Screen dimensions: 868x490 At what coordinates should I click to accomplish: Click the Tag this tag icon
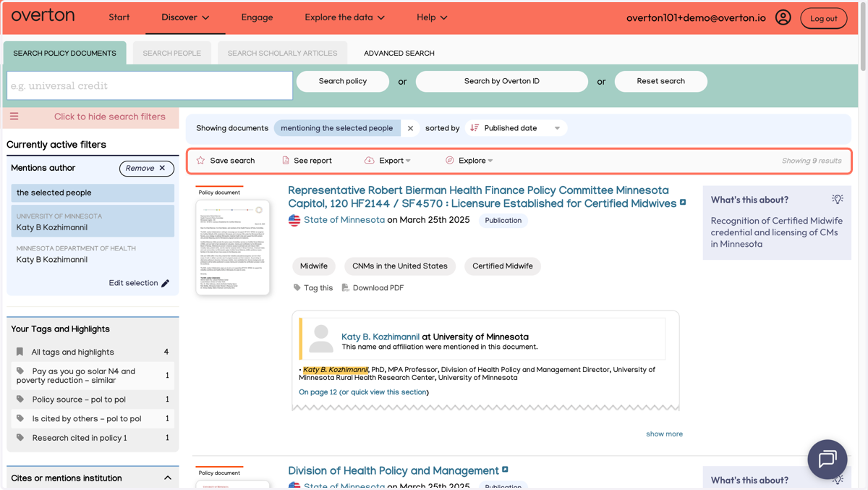coord(297,287)
